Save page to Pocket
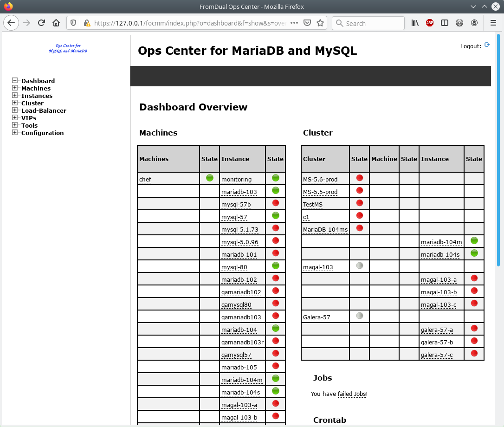 307,23
